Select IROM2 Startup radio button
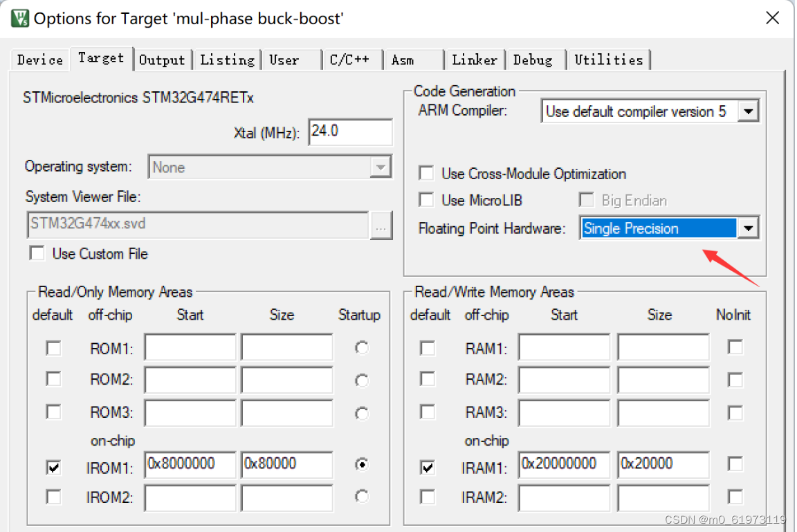The height and width of the screenshot is (532, 797). (361, 496)
